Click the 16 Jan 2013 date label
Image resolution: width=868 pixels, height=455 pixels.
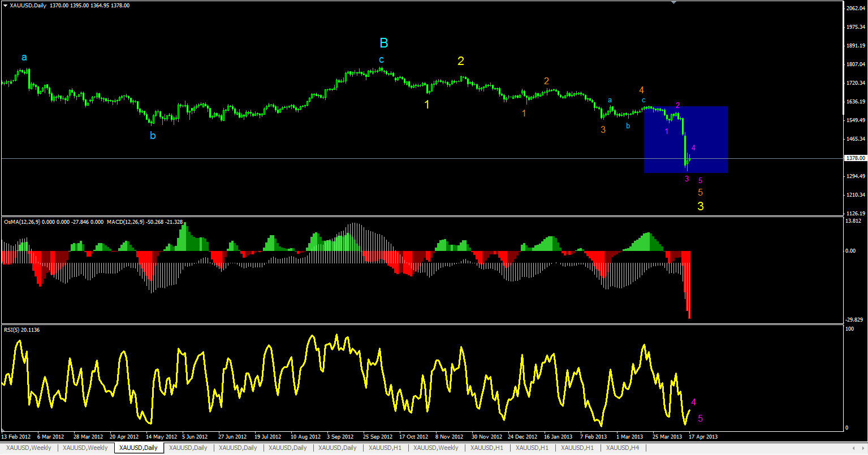558,437
